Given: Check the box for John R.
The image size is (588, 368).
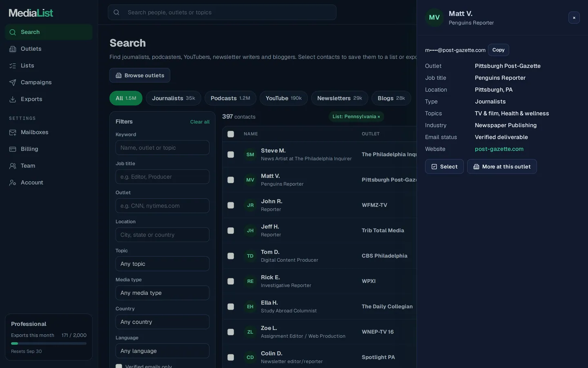Looking at the screenshot, I should click(x=231, y=205).
